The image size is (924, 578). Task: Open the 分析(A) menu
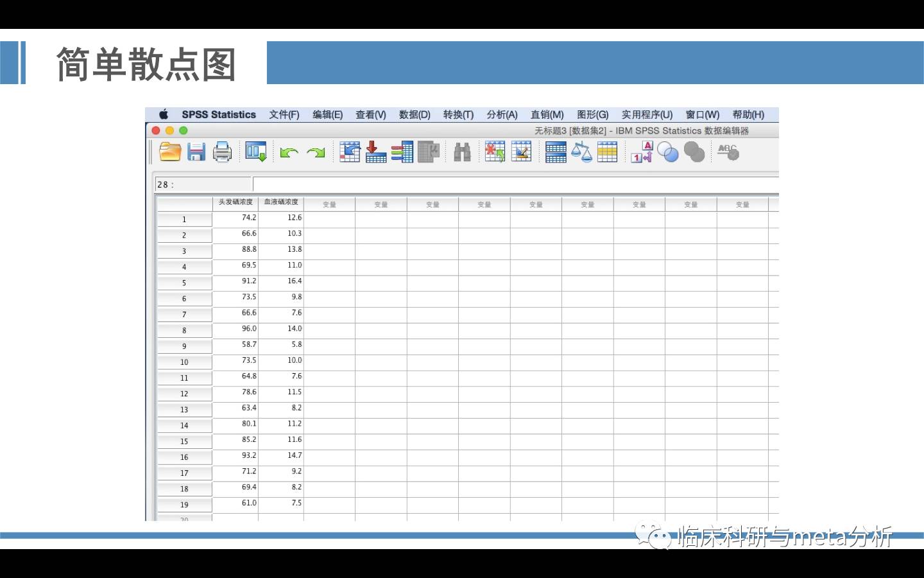pyautogui.click(x=502, y=114)
